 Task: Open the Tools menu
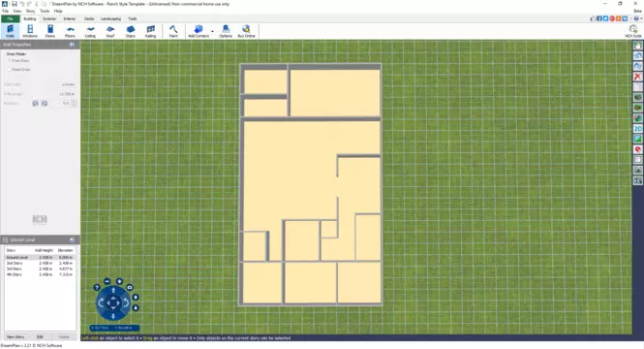pyautogui.click(x=45, y=11)
